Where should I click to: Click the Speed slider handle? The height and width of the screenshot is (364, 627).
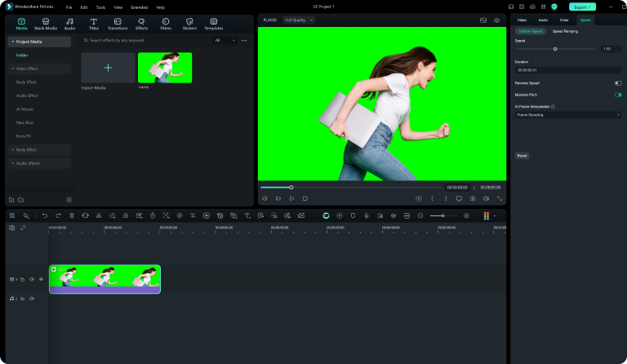[555, 49]
